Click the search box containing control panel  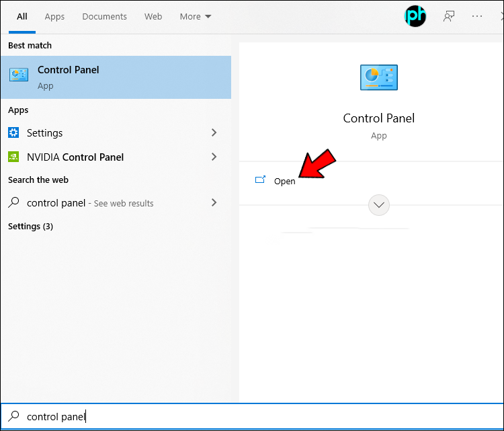click(x=252, y=416)
